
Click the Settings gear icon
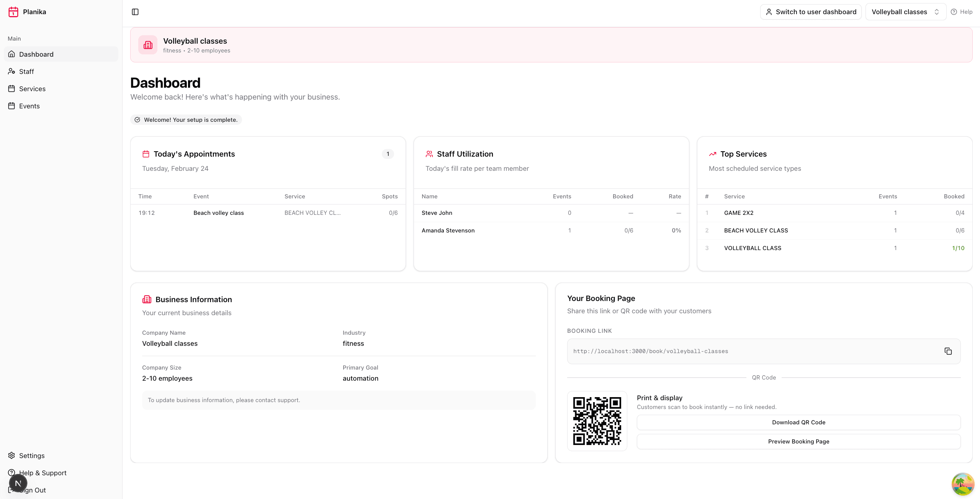[12, 455]
